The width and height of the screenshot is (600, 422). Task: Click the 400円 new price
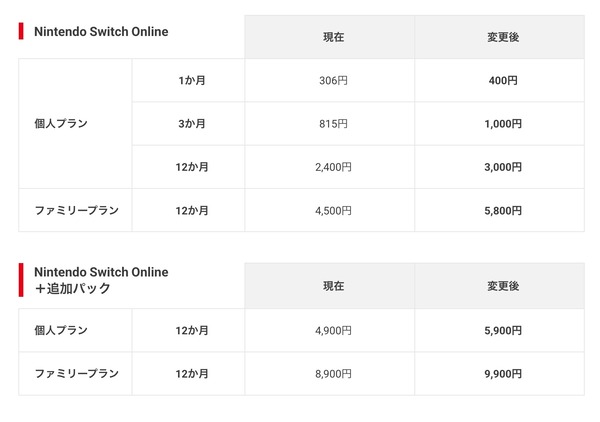(x=503, y=81)
